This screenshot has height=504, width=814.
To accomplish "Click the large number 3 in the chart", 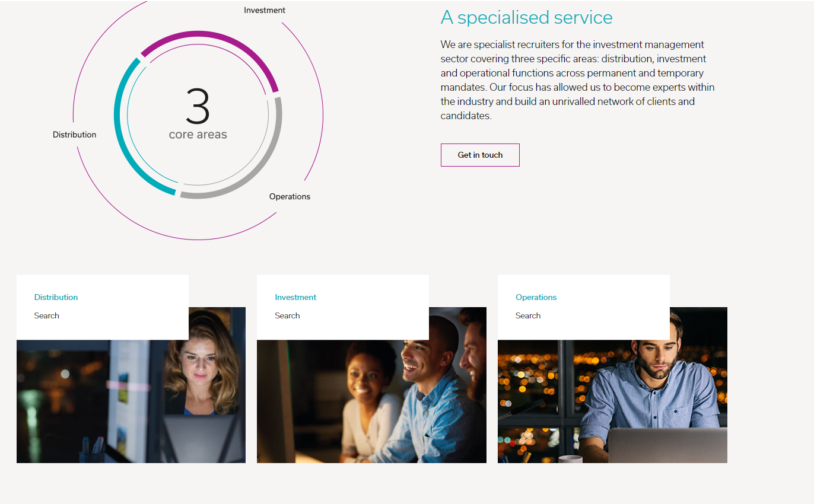I will point(198,107).
